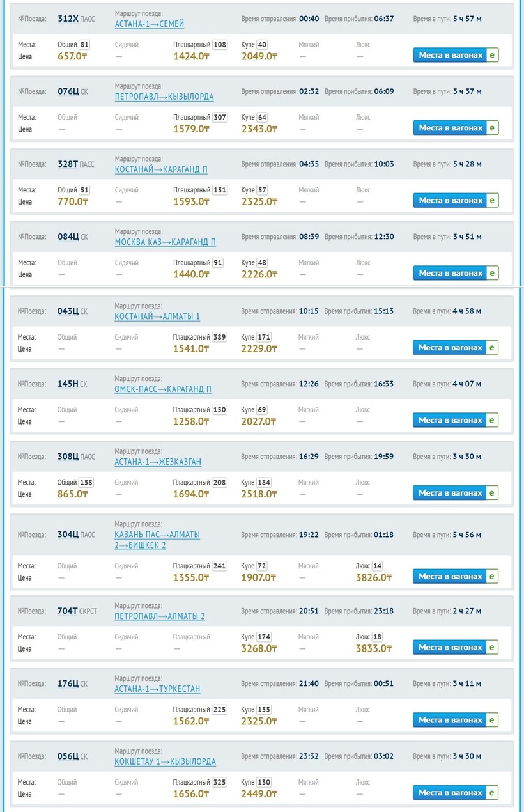The height and width of the screenshot is (812, 524).
Task: Click the Люкс price 3826.0₸ on train 304Ц
Action: (373, 577)
